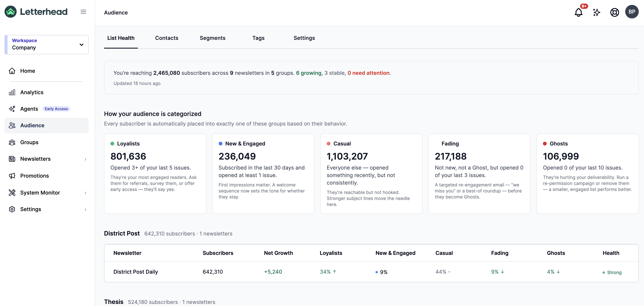Switch to the Segments tab
This screenshot has width=644, height=306.
pyautogui.click(x=212, y=38)
